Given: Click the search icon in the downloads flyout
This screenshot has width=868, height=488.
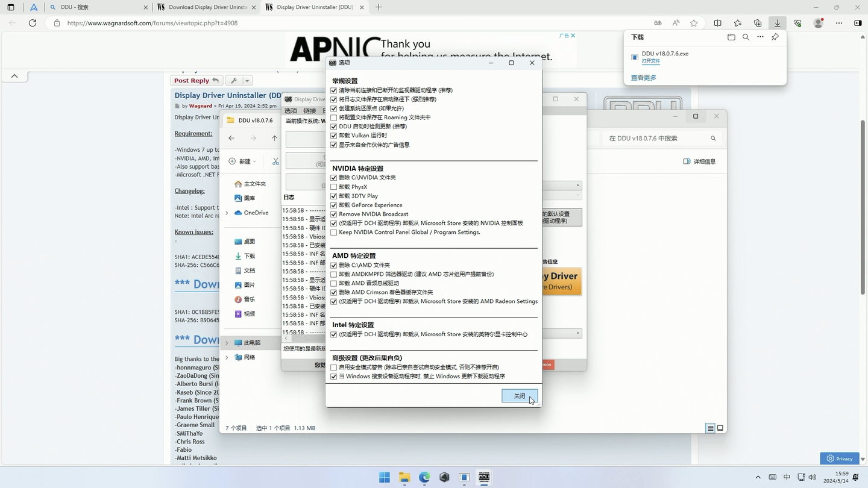Looking at the screenshot, I should 746,37.
